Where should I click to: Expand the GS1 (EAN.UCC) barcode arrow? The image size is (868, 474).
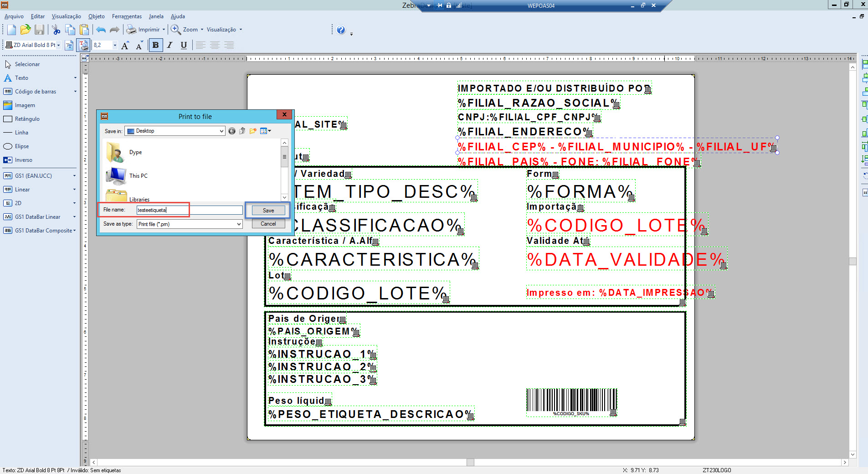click(x=74, y=176)
